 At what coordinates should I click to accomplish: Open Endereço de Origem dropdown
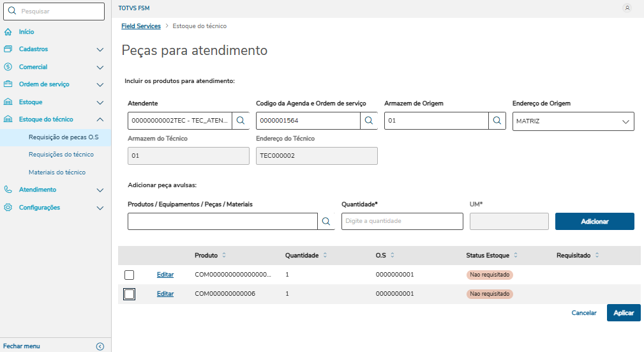click(624, 121)
